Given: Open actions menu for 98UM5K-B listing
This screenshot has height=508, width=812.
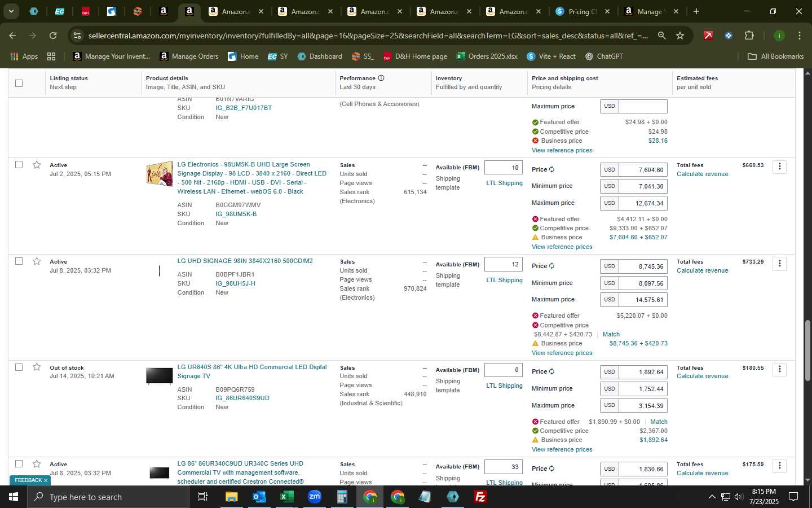Looking at the screenshot, I should pyautogui.click(x=779, y=167).
